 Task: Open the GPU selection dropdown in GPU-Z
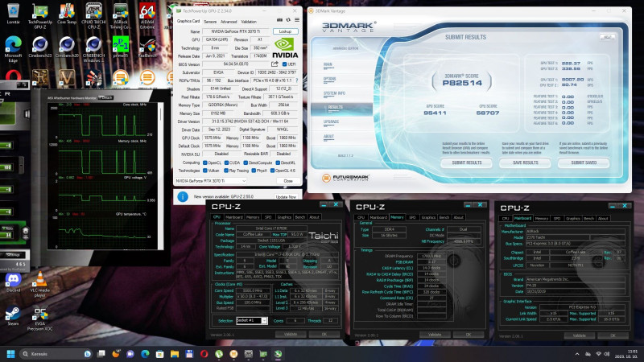[211, 180]
